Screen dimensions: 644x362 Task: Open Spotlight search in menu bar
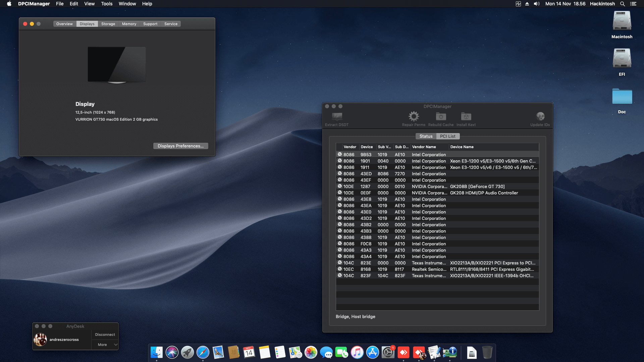[623, 4]
